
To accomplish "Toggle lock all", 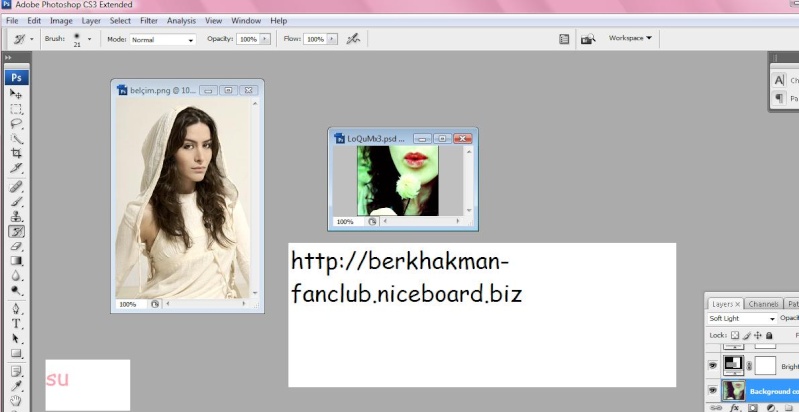I will [x=769, y=335].
